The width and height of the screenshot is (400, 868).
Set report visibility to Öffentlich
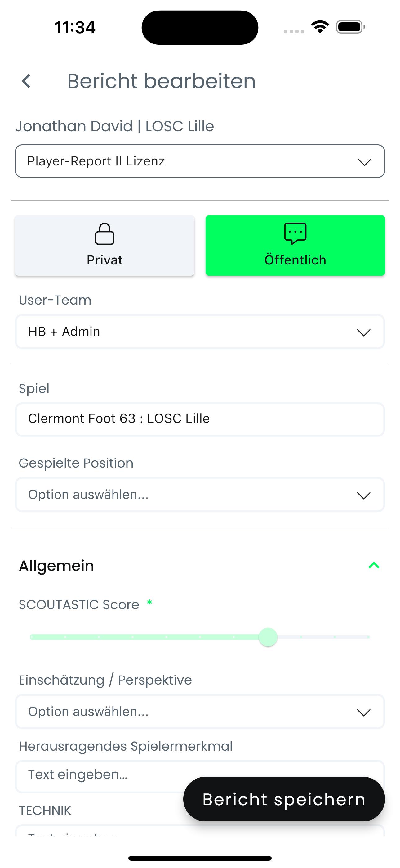pyautogui.click(x=295, y=245)
